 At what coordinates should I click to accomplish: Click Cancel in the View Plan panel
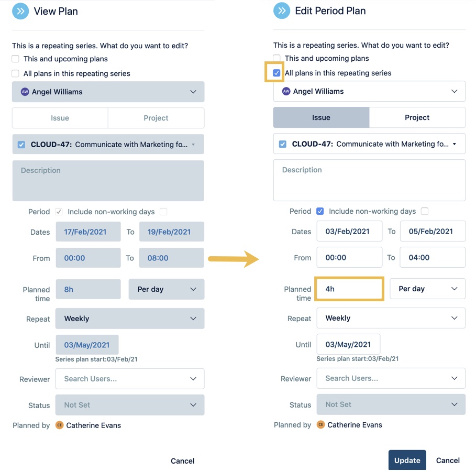182,461
